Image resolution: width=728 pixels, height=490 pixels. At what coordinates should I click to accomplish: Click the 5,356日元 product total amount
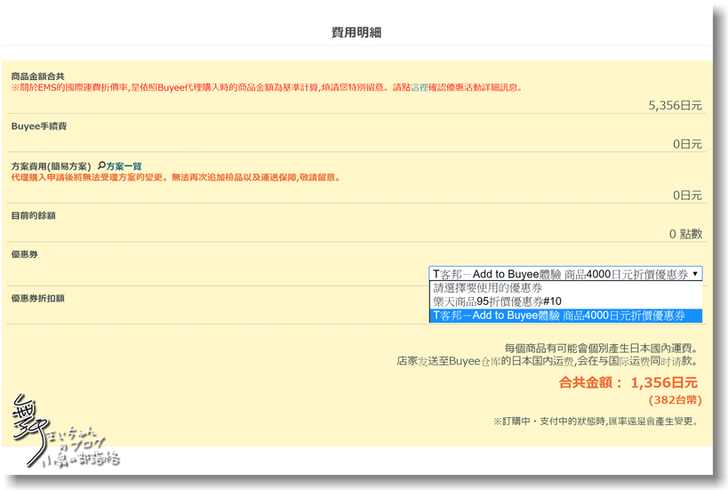(675, 104)
